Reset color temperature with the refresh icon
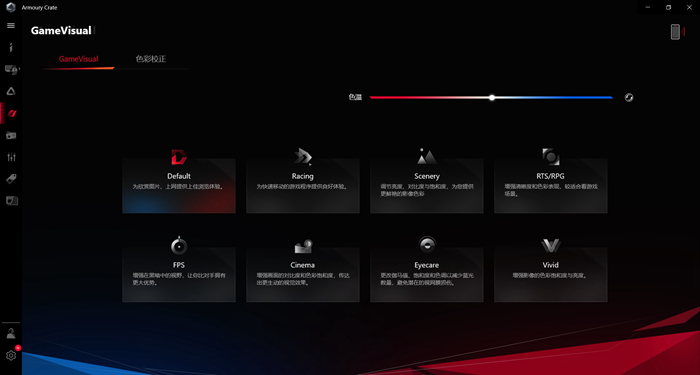This screenshot has width=700, height=375. pos(629,97)
